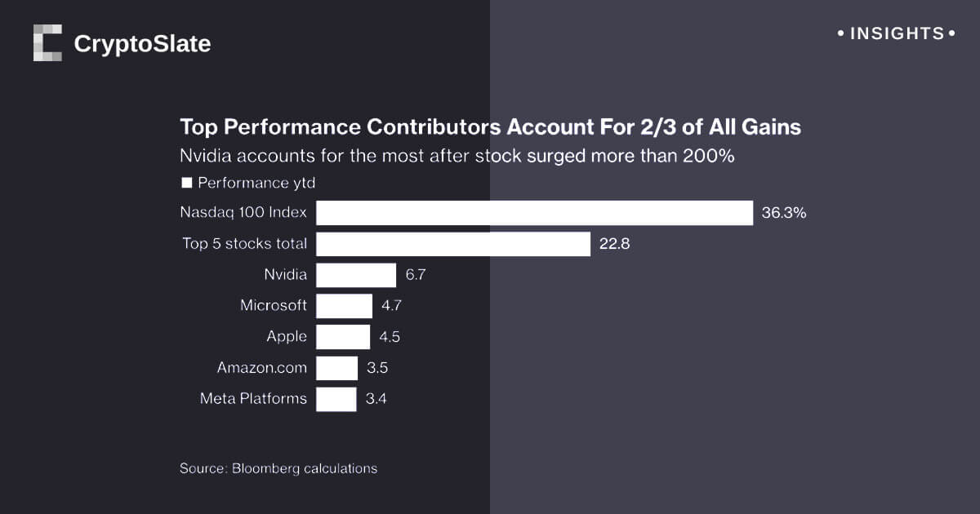
Task: Select the Meta Platforms axis label
Action: (x=253, y=399)
